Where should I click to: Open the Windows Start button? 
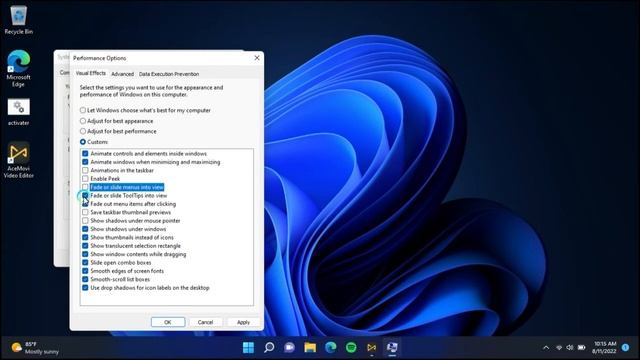pyautogui.click(x=248, y=347)
